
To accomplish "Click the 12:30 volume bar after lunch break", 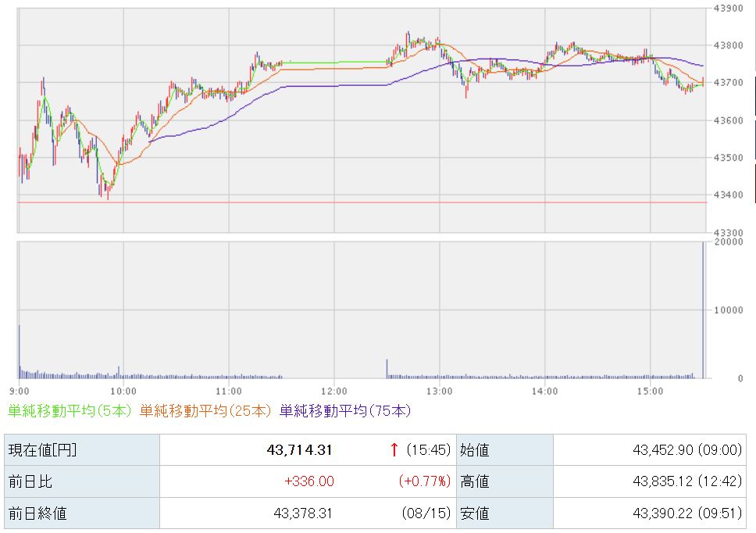I will point(387,369).
